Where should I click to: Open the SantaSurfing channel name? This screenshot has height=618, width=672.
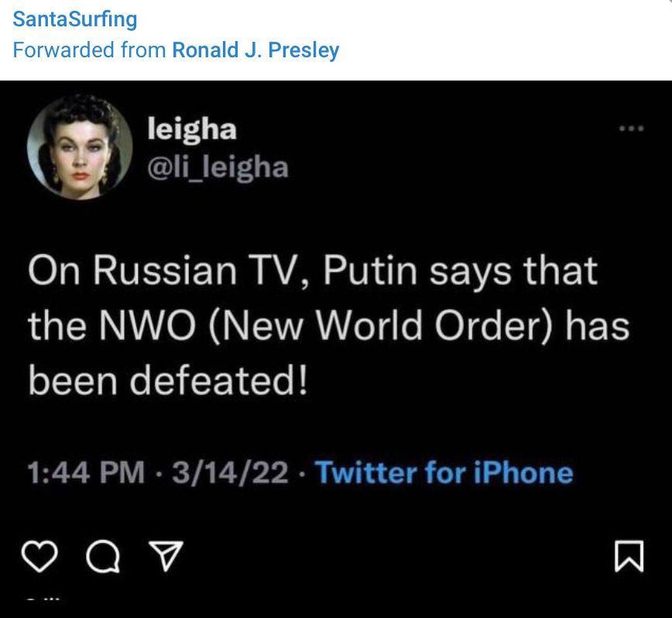(75, 19)
